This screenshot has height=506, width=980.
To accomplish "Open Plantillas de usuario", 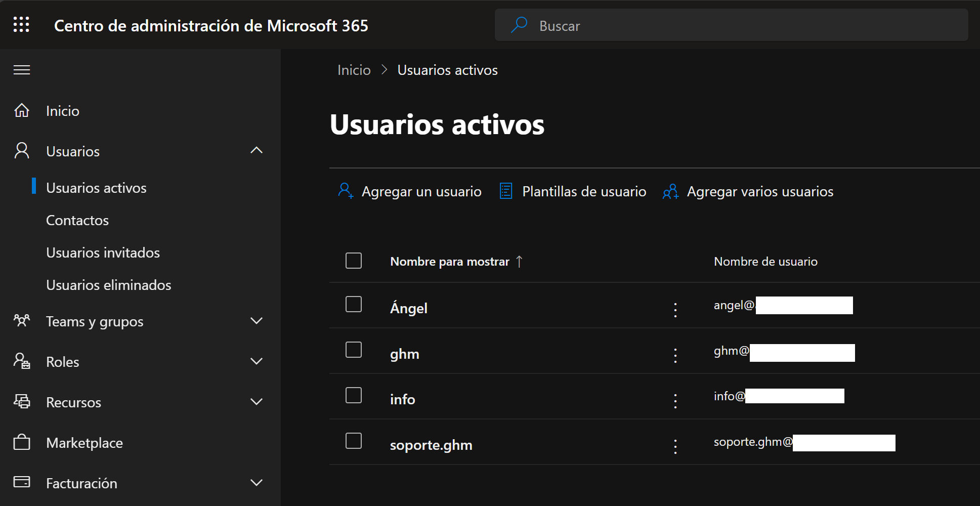I will coord(584,191).
